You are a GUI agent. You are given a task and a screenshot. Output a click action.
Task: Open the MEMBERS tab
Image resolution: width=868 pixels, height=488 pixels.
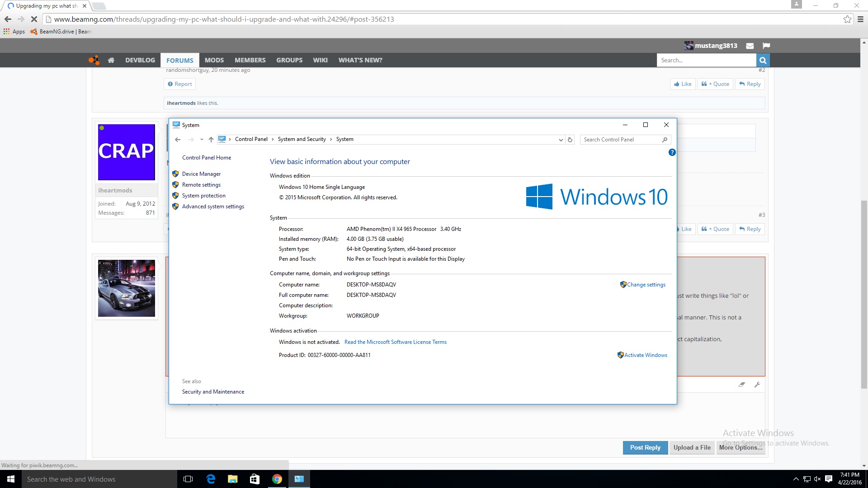coord(250,60)
